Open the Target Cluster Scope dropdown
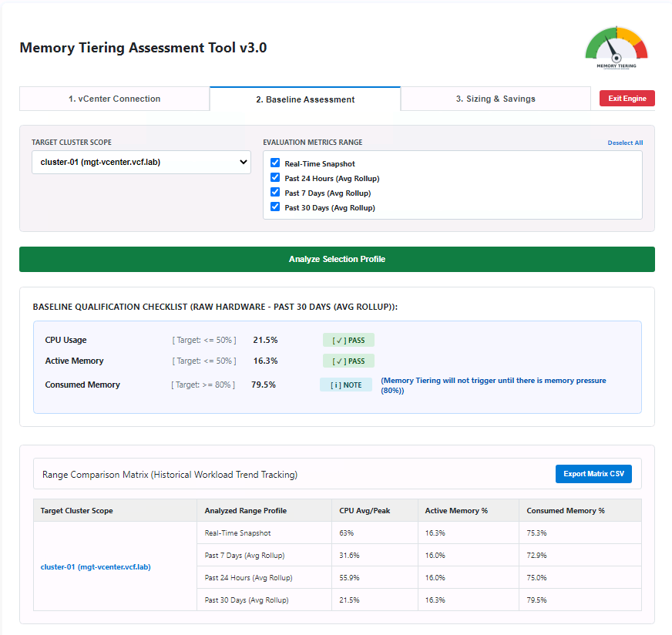This screenshot has height=635, width=672. tap(142, 162)
